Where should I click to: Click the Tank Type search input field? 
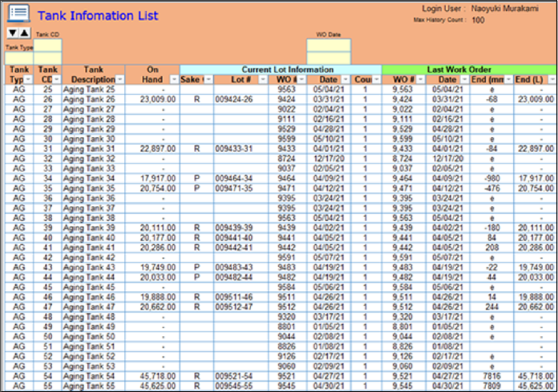point(19,58)
